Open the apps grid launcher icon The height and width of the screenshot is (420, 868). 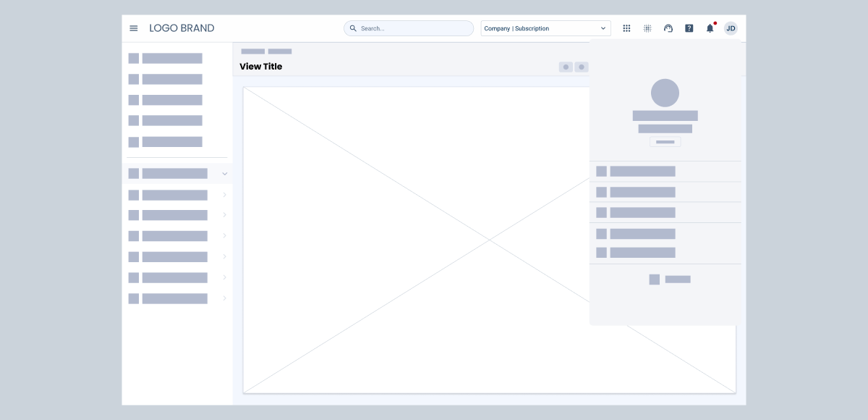coord(626,28)
